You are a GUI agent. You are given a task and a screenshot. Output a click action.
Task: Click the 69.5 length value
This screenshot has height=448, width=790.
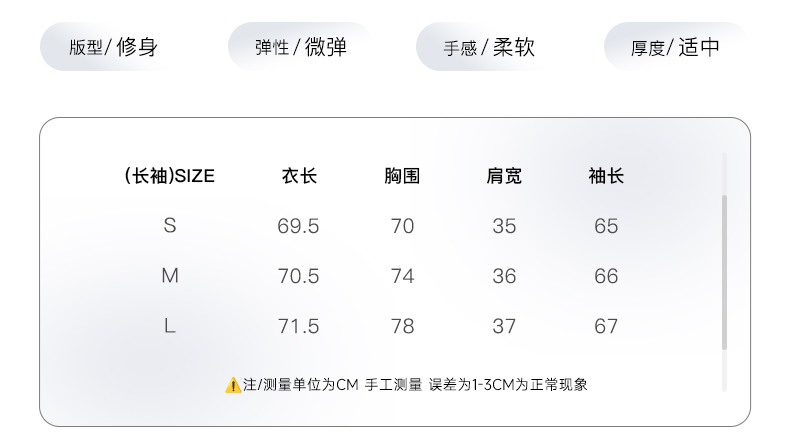click(299, 226)
